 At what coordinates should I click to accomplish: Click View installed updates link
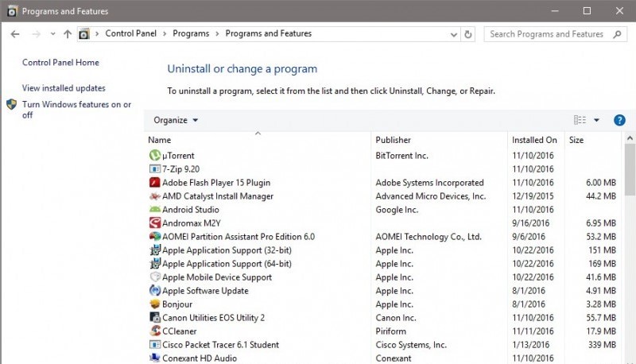64,88
